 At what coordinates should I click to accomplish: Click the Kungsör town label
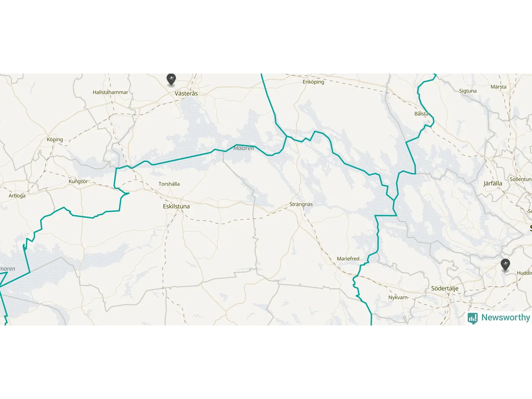(78, 181)
